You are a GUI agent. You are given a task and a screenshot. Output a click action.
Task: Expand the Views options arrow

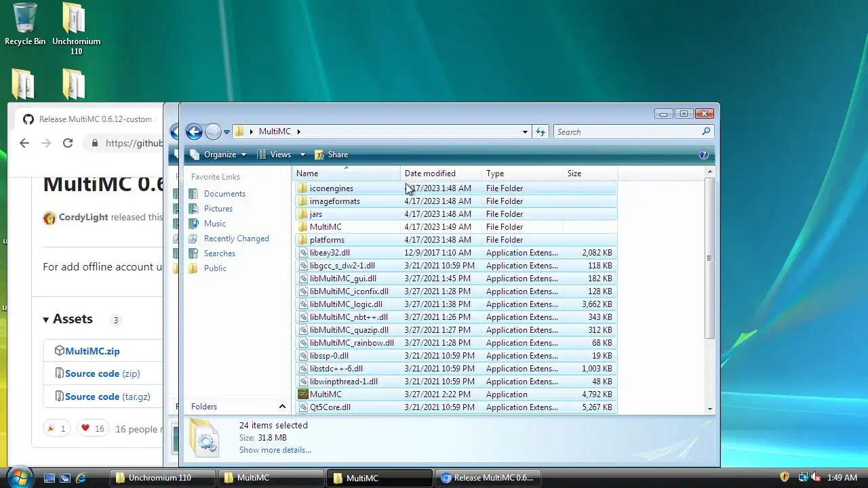point(302,155)
